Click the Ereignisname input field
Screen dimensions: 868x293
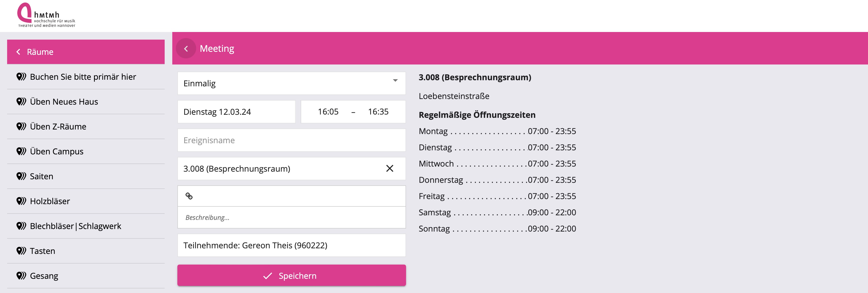pyautogui.click(x=291, y=140)
